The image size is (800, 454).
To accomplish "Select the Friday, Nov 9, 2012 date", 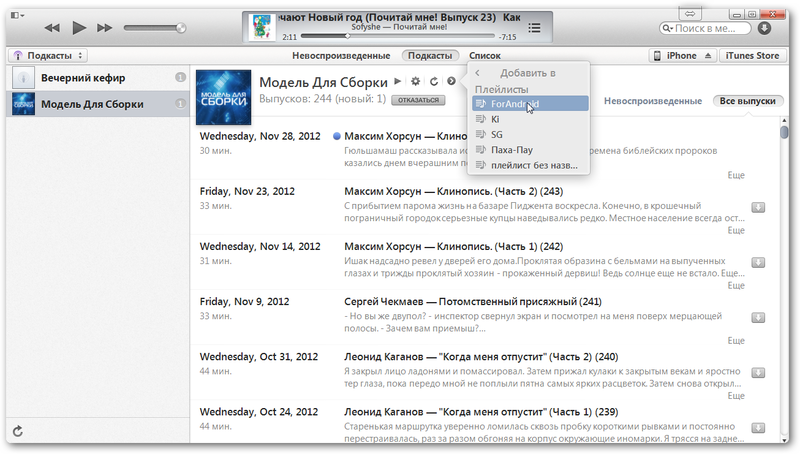I will pyautogui.click(x=244, y=301).
